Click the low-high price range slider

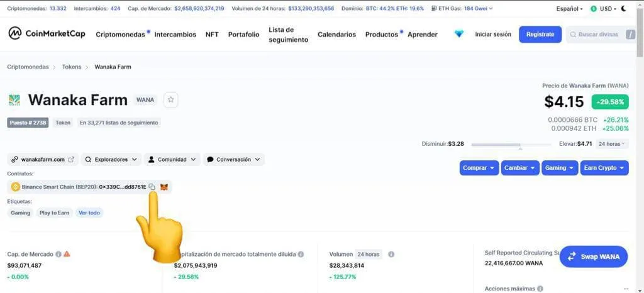point(511,145)
